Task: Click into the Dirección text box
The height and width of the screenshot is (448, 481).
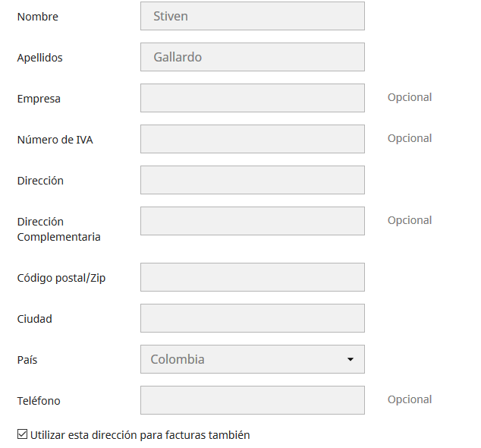Action: tap(252, 180)
